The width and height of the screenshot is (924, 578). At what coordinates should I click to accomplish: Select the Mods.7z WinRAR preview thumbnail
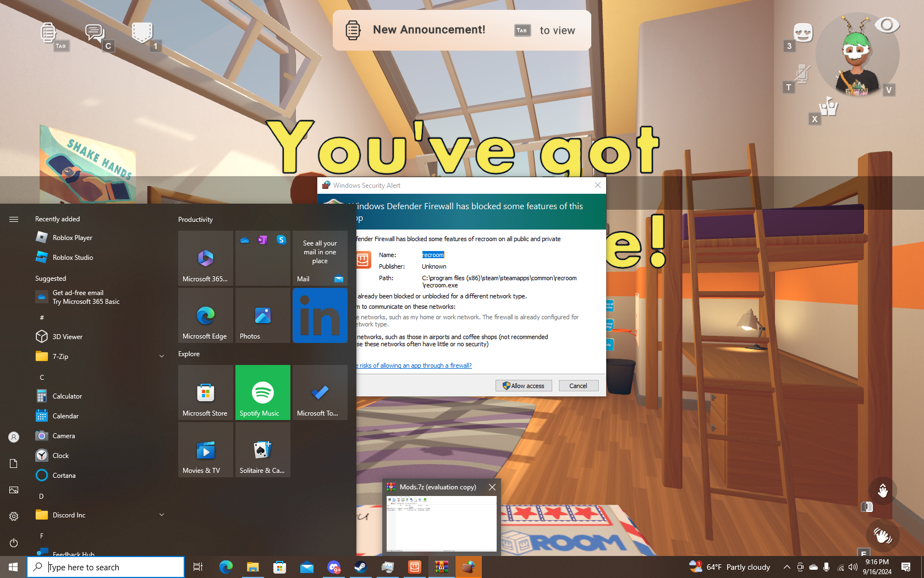[x=442, y=524]
